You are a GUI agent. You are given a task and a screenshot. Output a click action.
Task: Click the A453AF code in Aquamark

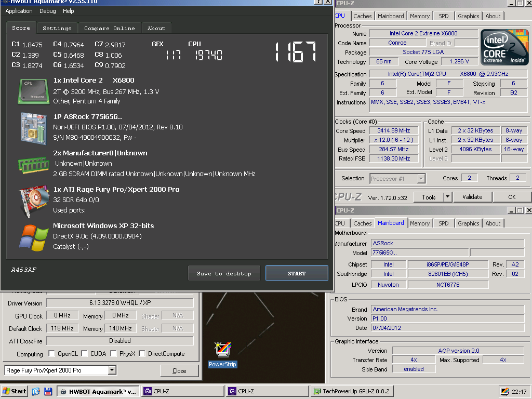24,270
